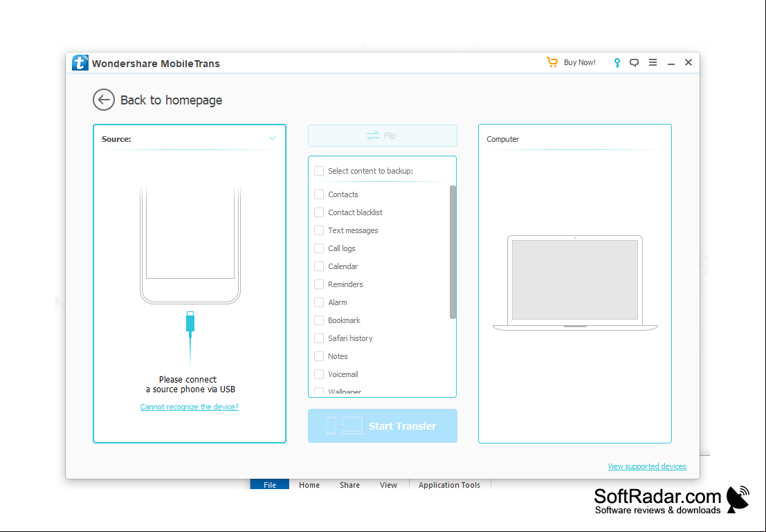Click the phone illustration in Source panel
The height and width of the screenshot is (532, 766).
[190, 244]
